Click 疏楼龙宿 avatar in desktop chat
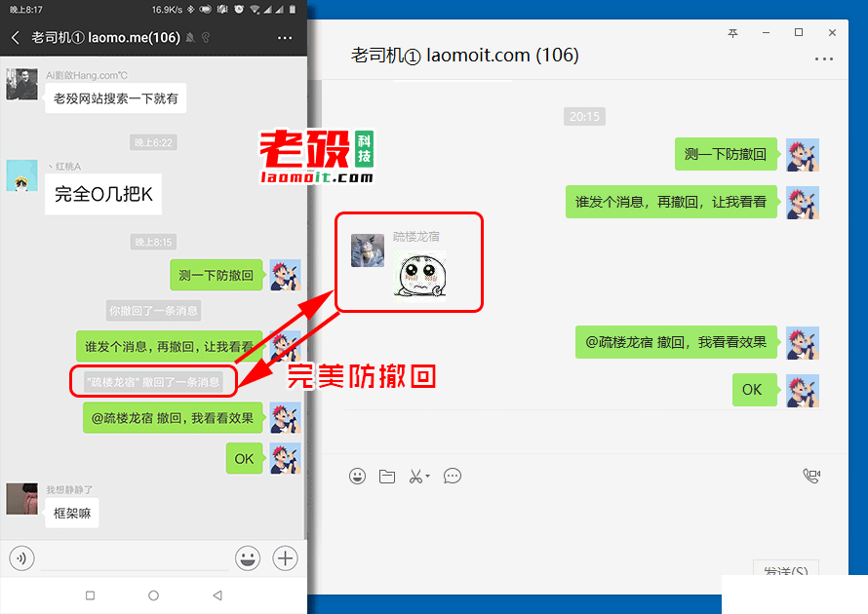Viewport: 868px width, 614px height. tap(368, 250)
